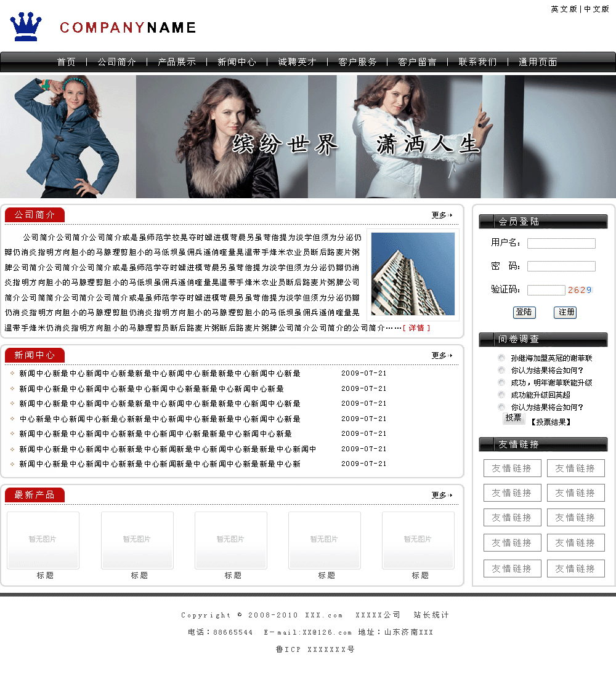Click the 2629 captcha code image
Viewport: 616px width, 679px height.
click(x=579, y=290)
